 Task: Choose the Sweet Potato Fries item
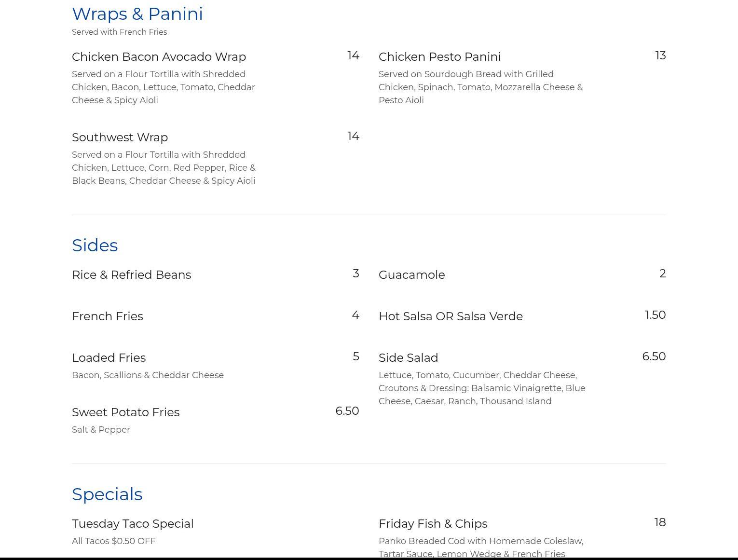coord(125,412)
